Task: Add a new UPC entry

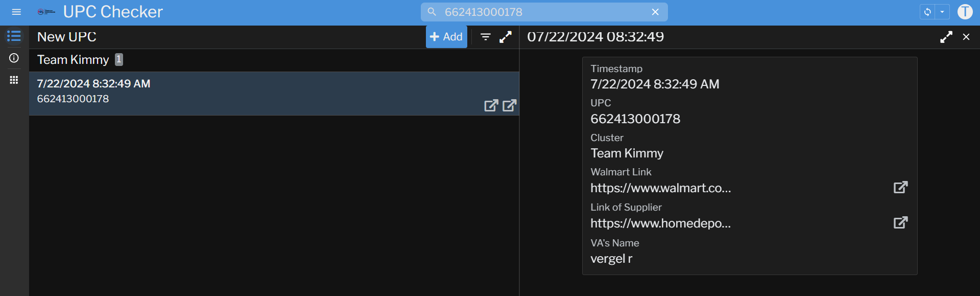Action: pyautogui.click(x=446, y=37)
